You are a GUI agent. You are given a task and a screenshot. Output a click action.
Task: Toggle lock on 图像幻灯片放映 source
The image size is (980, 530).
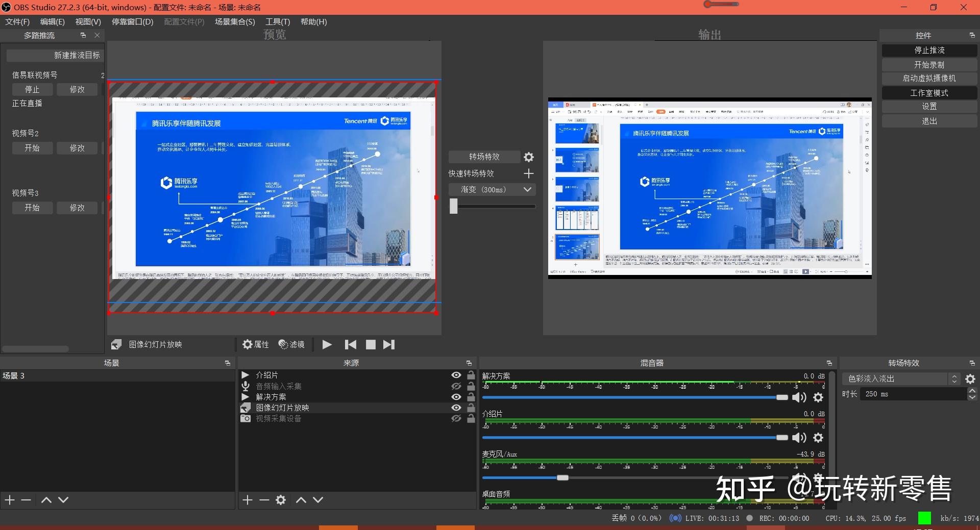(471, 408)
